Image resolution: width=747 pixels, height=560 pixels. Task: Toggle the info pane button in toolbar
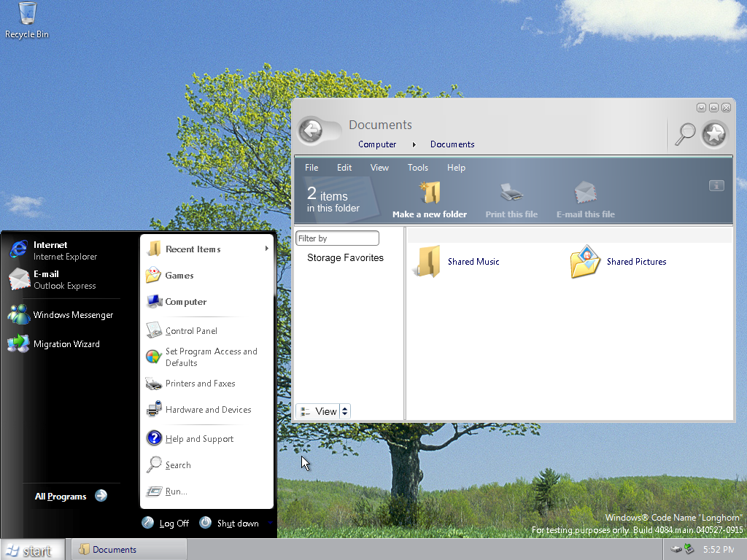[x=716, y=186]
